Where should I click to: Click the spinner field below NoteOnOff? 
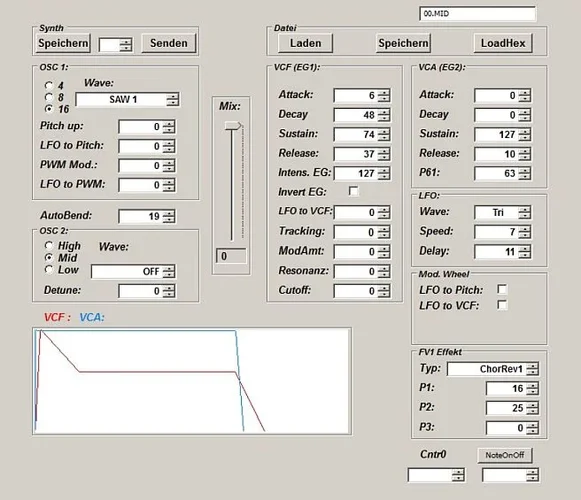511,475
